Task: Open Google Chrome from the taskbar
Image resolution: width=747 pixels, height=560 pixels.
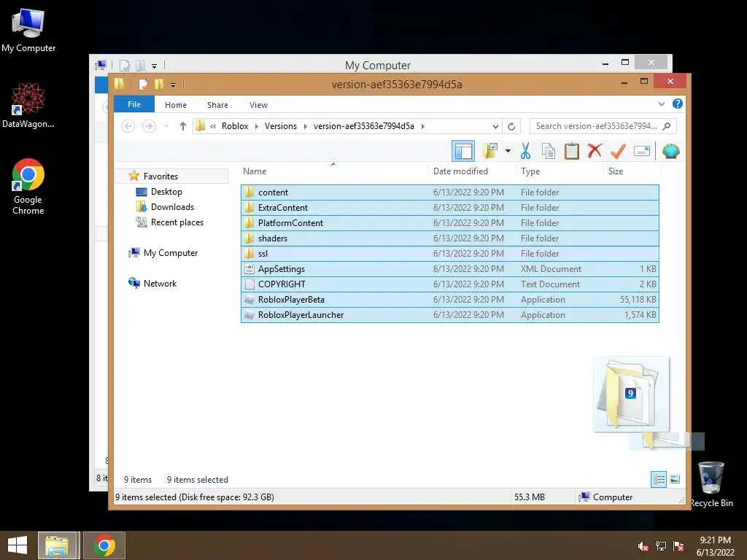Action: pos(104,545)
